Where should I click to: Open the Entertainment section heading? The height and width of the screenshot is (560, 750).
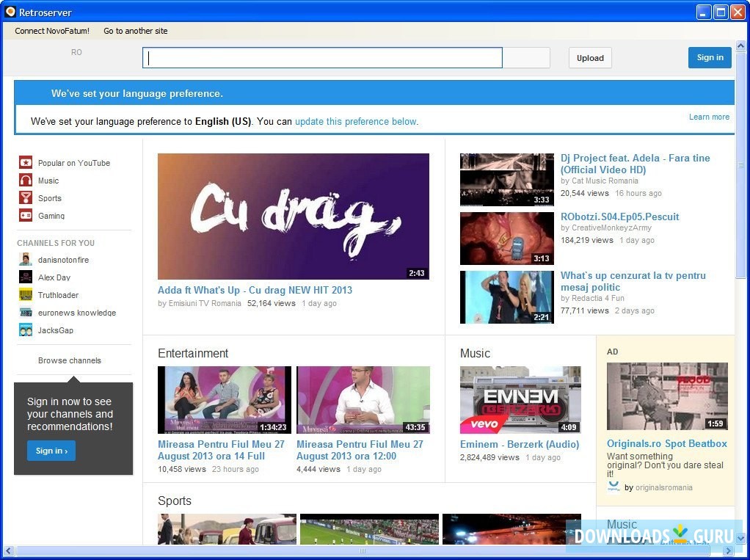tap(193, 354)
